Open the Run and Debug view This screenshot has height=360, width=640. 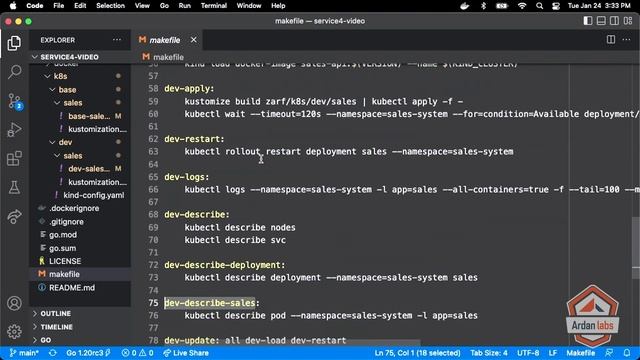click(14, 130)
